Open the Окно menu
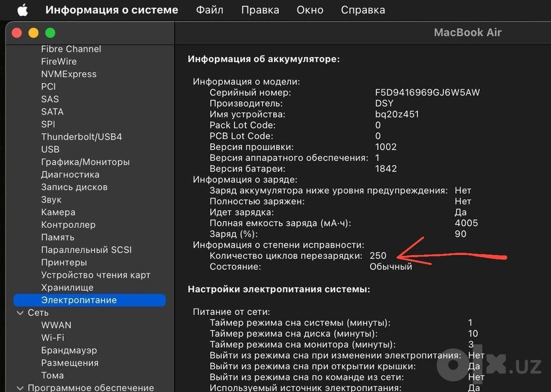The height and width of the screenshot is (392, 551). pos(310,10)
